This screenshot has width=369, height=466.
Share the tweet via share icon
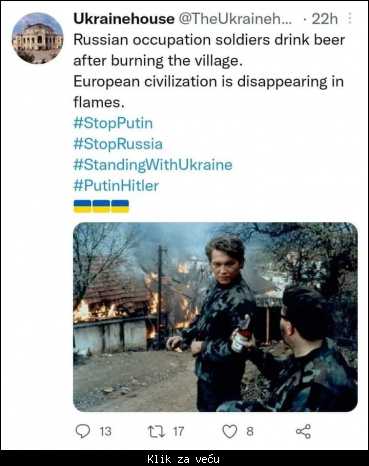[x=303, y=431]
